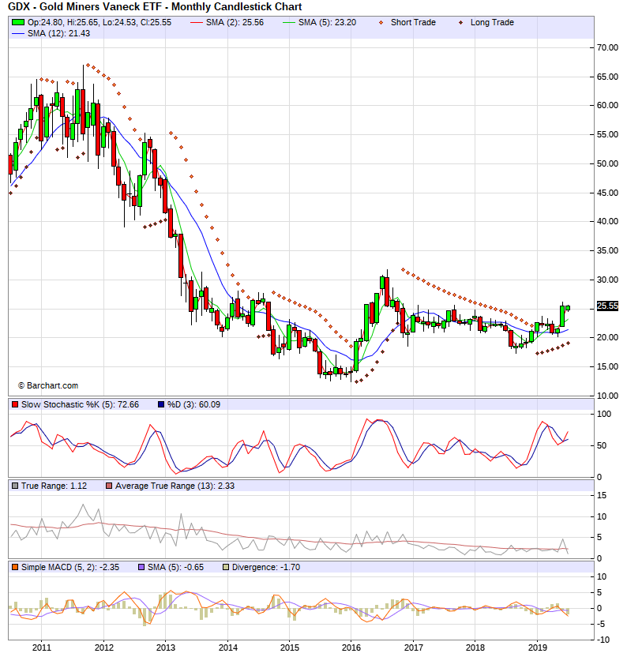Click the purple MACD SMA (5) swatch
The image size is (627, 672).
pyautogui.click(x=141, y=568)
